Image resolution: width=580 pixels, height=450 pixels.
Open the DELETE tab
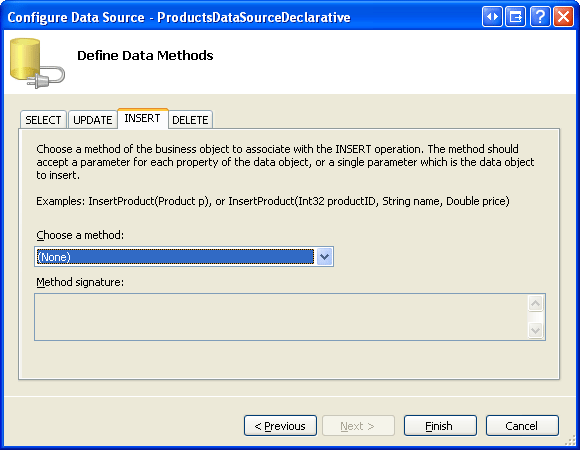pos(190,120)
